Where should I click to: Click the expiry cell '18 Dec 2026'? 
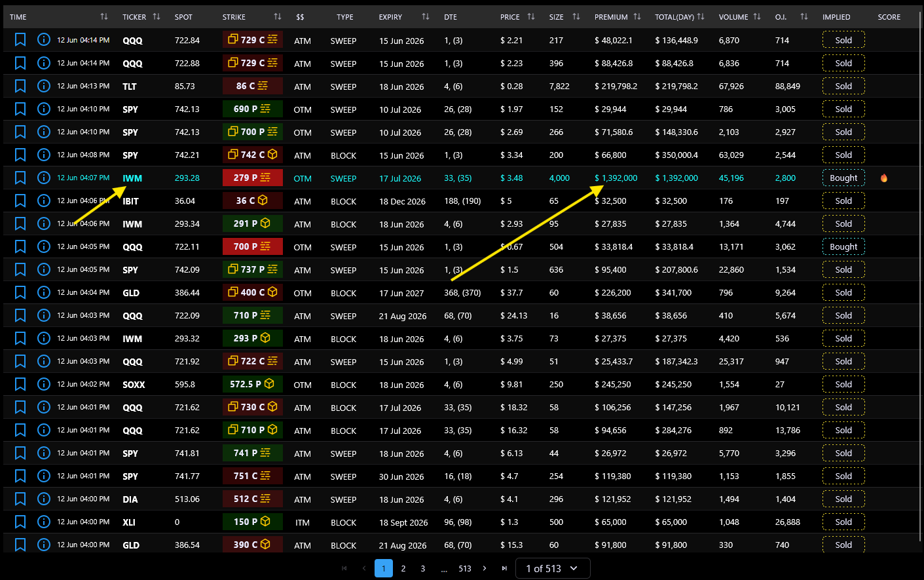(x=402, y=201)
